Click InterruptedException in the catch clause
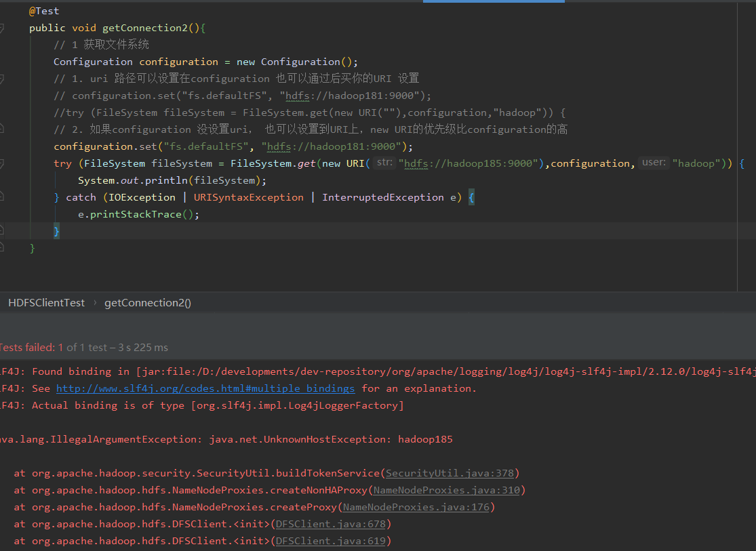The image size is (756, 551). point(383,197)
